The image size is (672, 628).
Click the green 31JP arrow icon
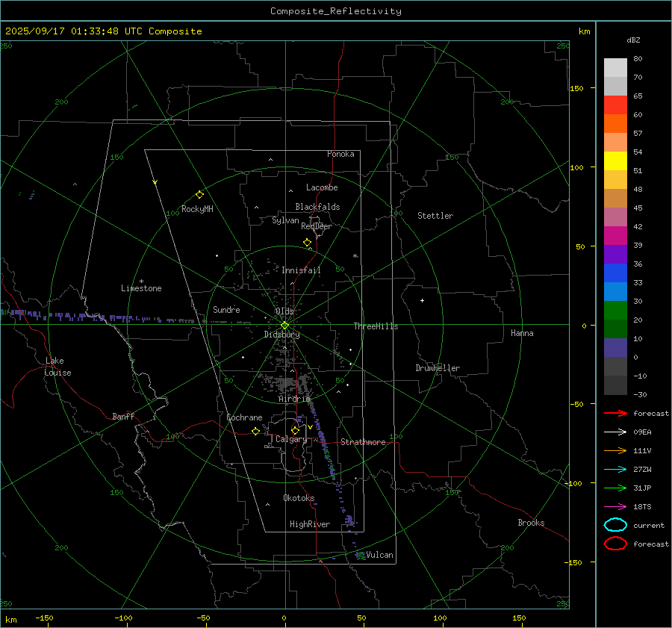[615, 488]
